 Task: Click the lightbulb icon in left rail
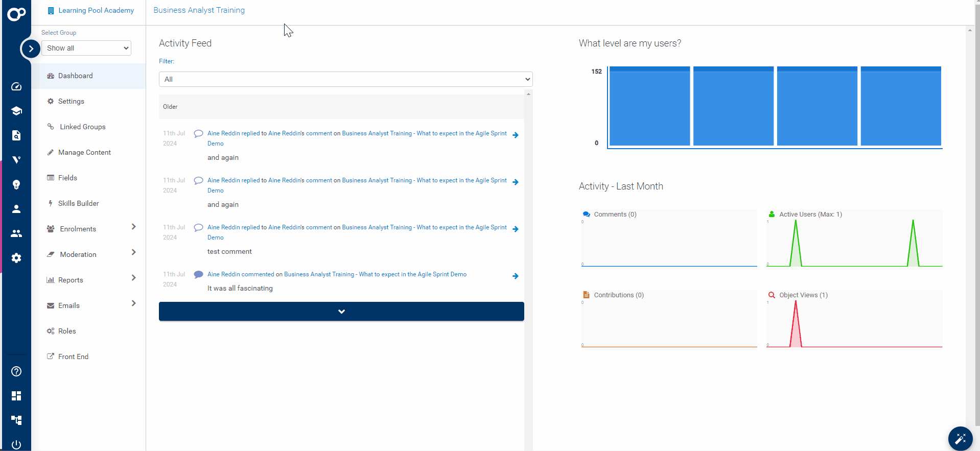(x=16, y=184)
